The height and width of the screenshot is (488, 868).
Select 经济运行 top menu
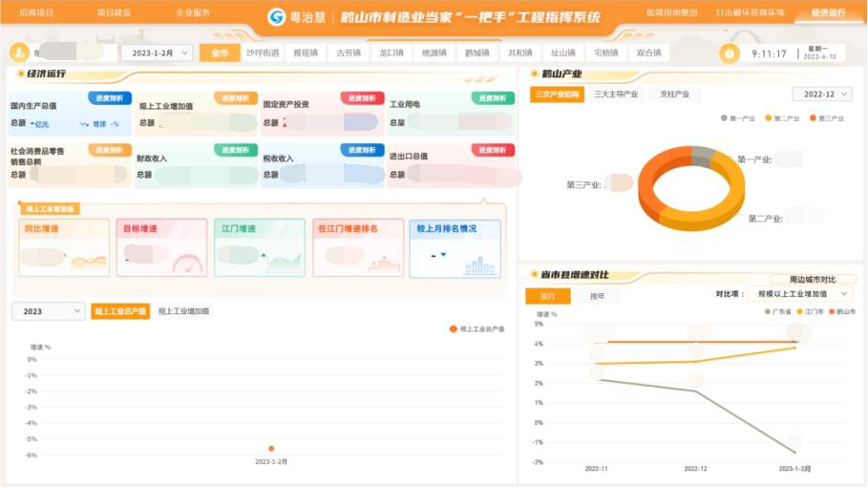828,12
